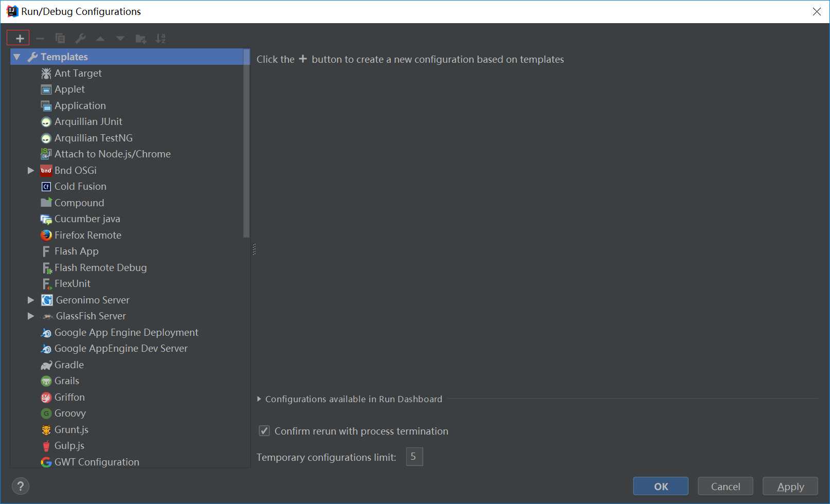Expand the Bnd OSGi node arrow
The height and width of the screenshot is (504, 830).
31,171
